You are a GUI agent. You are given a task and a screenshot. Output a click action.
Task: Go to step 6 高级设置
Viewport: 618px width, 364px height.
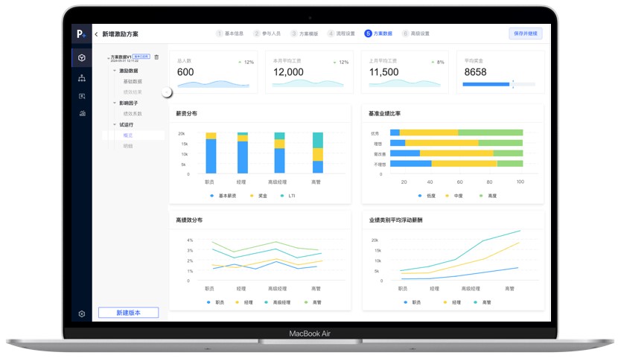tap(415, 33)
